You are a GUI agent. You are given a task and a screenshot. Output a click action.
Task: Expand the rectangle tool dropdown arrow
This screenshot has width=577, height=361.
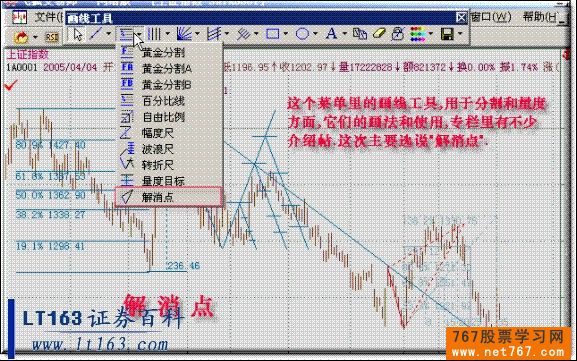coord(286,34)
